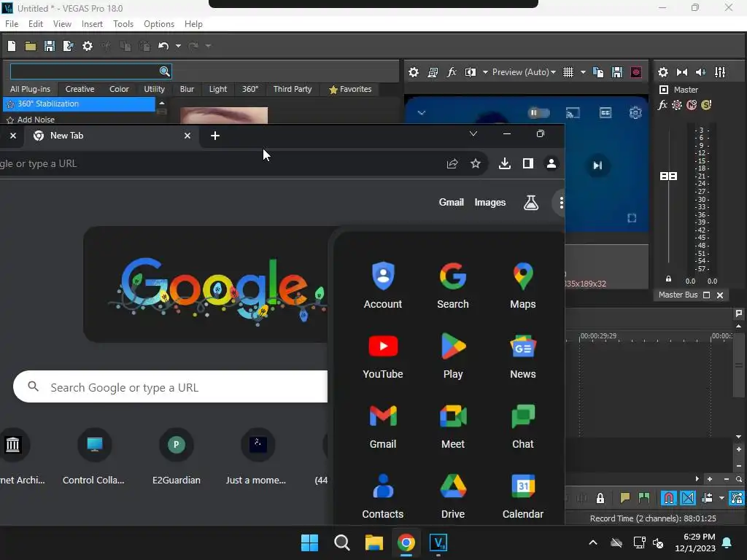Open E2Guardian shortcut
This screenshot has height=560, width=747.
point(177,456)
